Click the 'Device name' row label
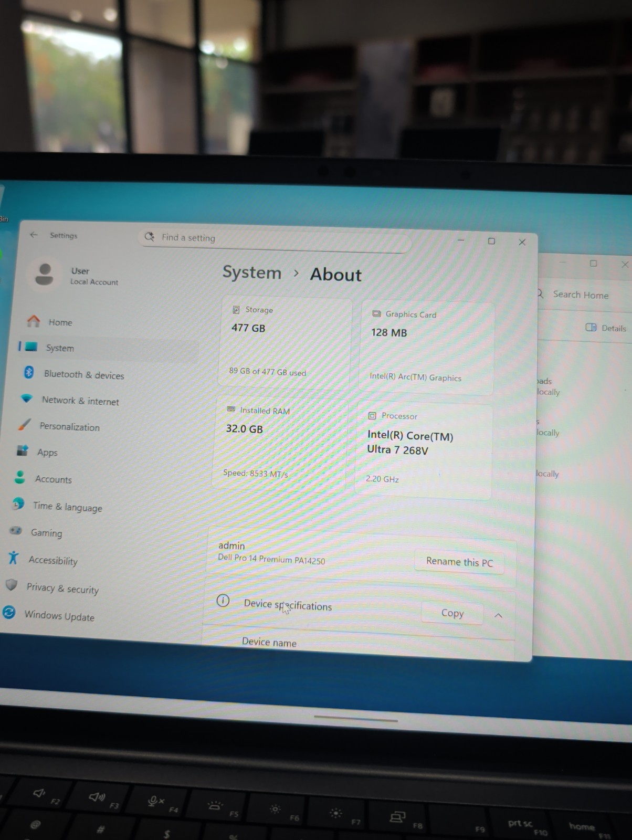Image resolution: width=632 pixels, height=840 pixels. 269,642
